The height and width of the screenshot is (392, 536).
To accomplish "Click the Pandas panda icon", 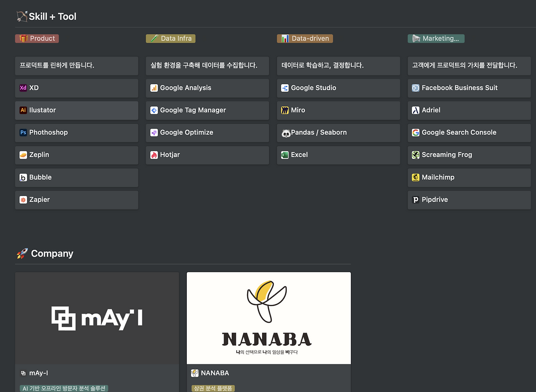I will 286,133.
